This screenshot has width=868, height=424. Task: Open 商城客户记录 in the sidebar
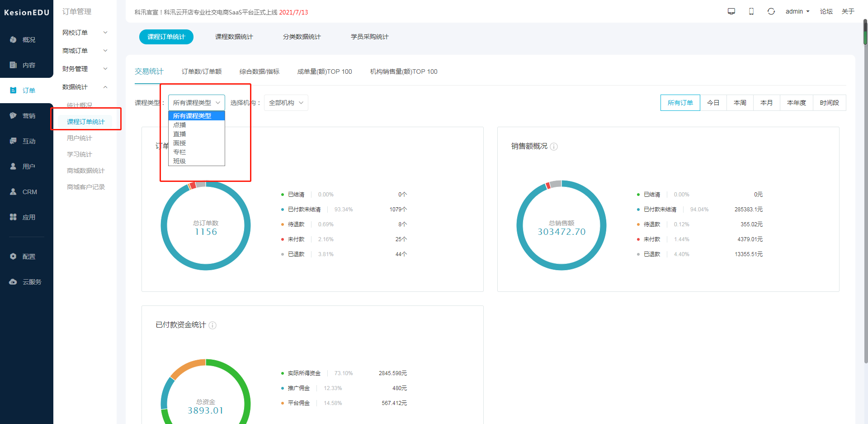click(86, 187)
